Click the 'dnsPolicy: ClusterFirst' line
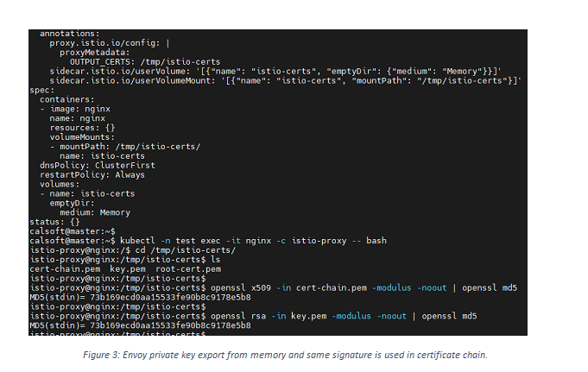Screen dimensions: 588x372 point(97,166)
